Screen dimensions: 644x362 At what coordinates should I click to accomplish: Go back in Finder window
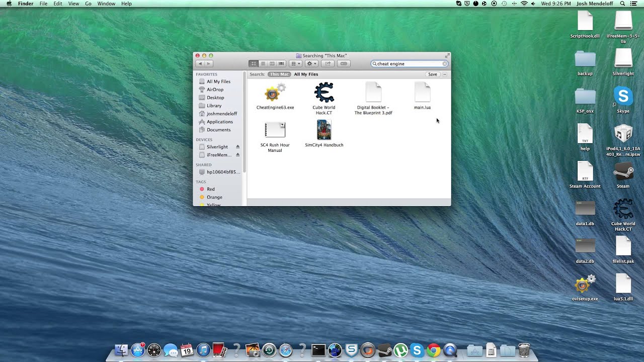(x=200, y=64)
